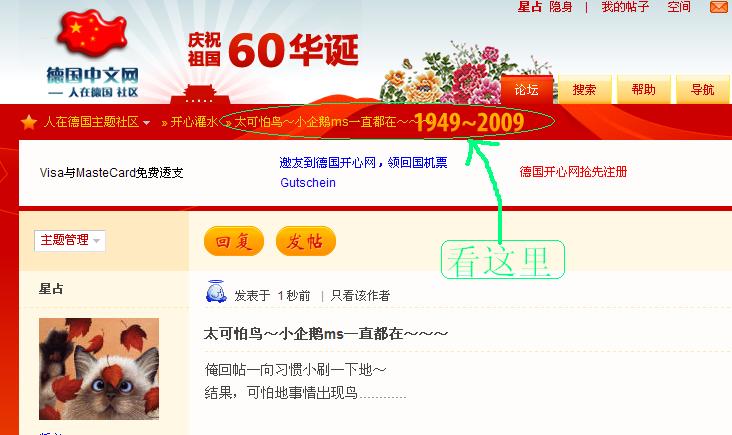Open the 主题管理 dropdown

pos(70,240)
